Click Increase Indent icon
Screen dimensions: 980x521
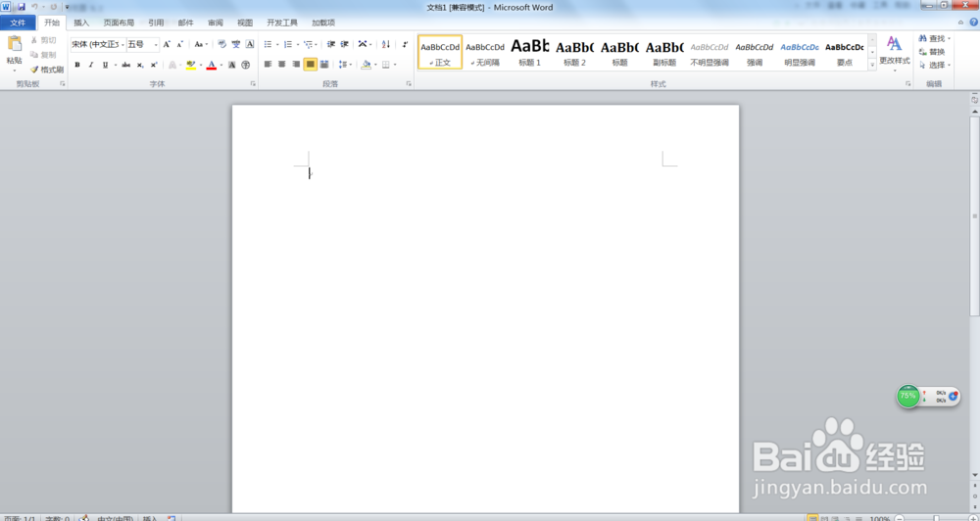click(x=344, y=44)
